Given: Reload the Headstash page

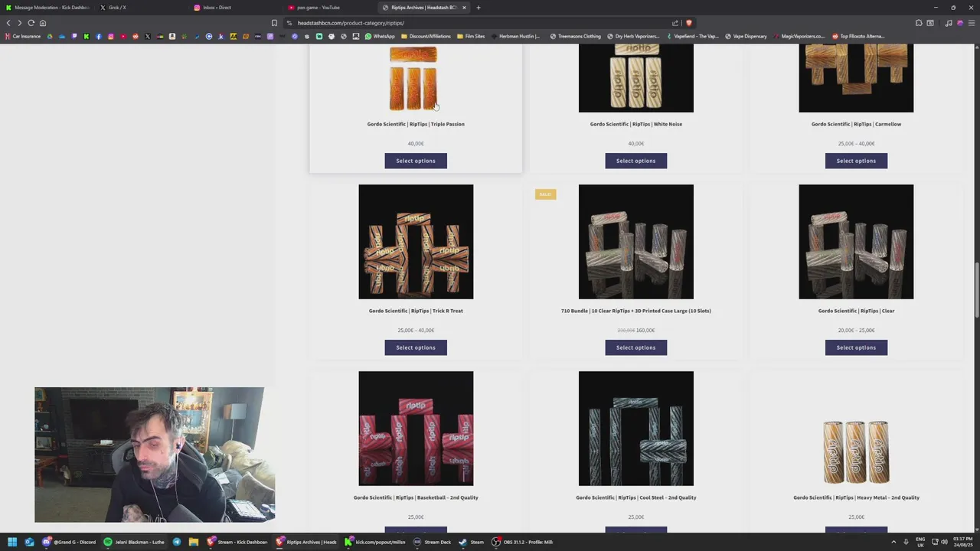Looking at the screenshot, I should [31, 23].
